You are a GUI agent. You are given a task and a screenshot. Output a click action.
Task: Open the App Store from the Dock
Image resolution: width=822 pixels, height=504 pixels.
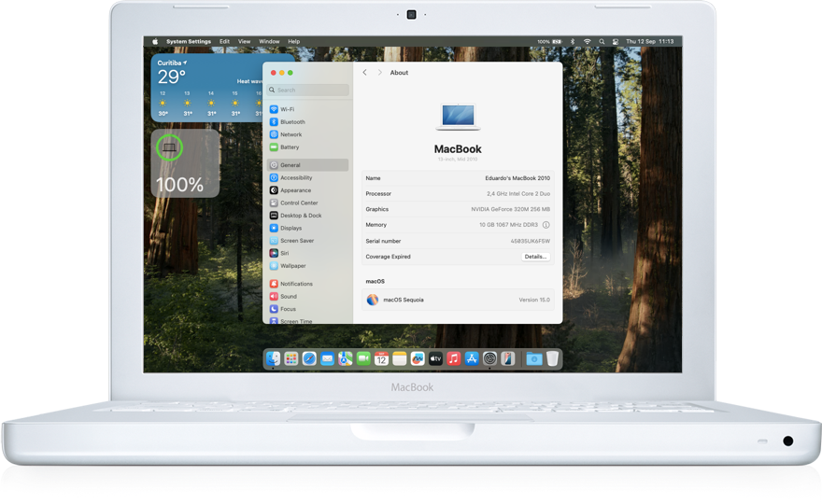(472, 358)
